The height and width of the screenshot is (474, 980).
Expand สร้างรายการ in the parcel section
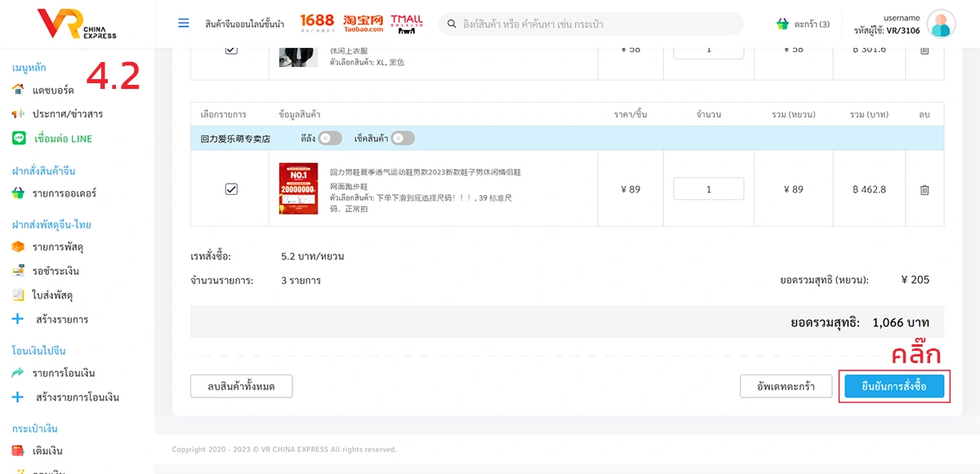tap(61, 320)
